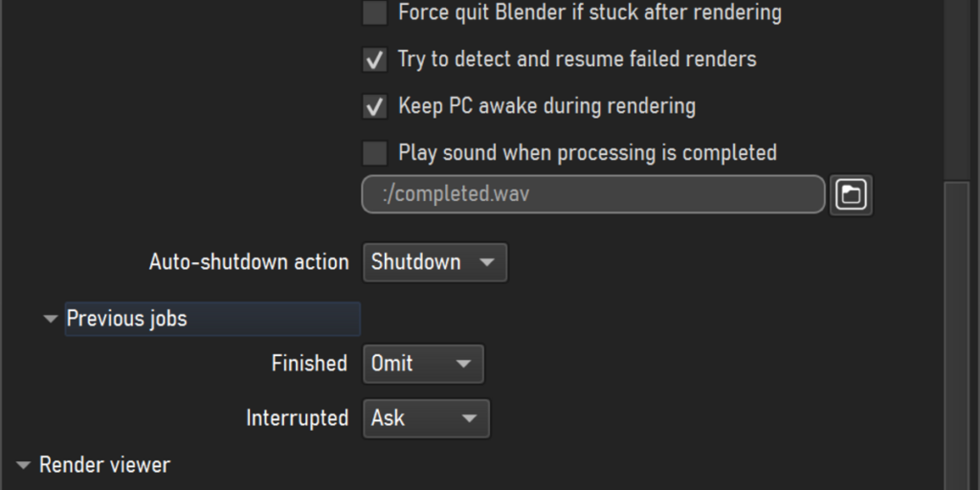Click the Shutdown dropdown arrow icon
980x490 pixels.
click(x=487, y=263)
